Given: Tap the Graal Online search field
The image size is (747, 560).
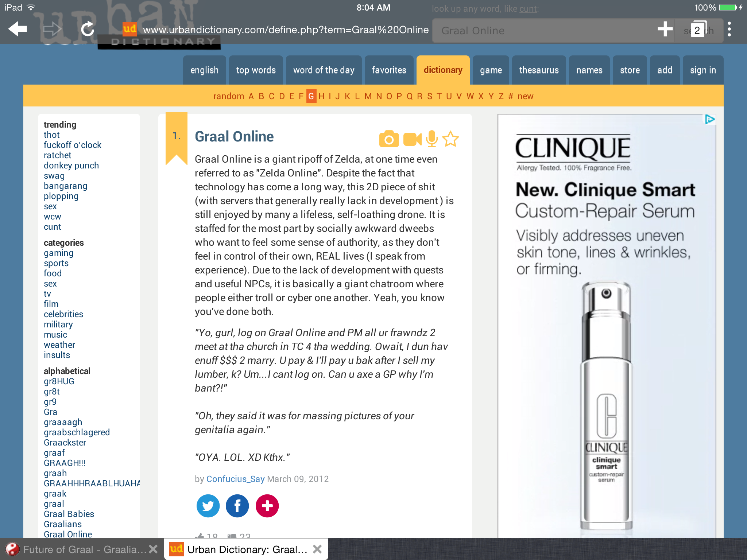Looking at the screenshot, I should click(x=543, y=31).
